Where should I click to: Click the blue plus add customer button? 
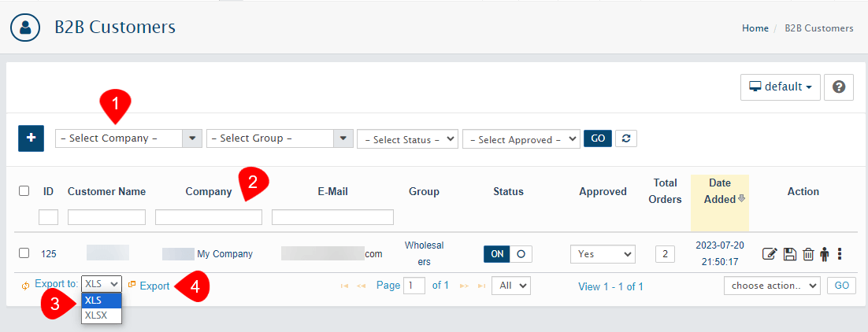pyautogui.click(x=31, y=138)
